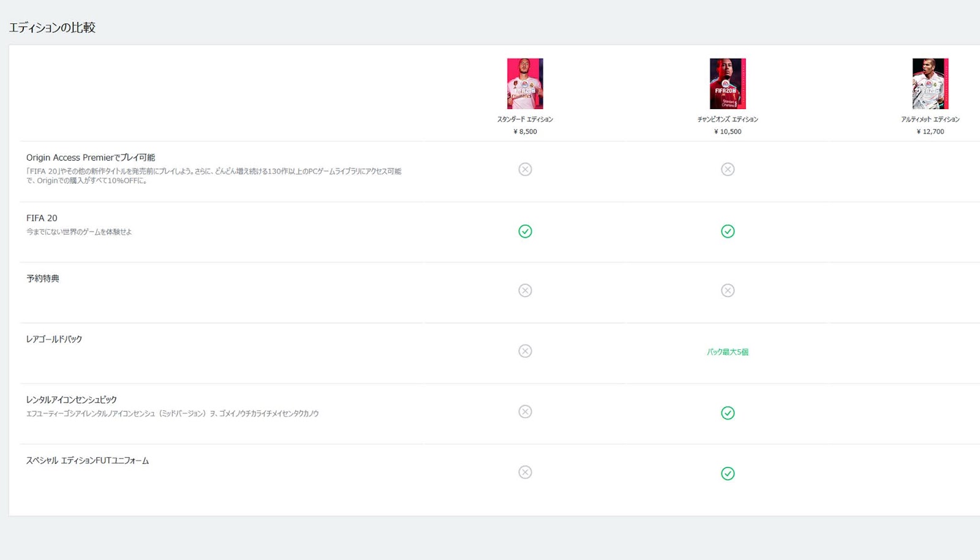This screenshot has height=560, width=980.
Task: Click the Origin Access Premierでプレイ可能 row title
Action: [x=91, y=157]
